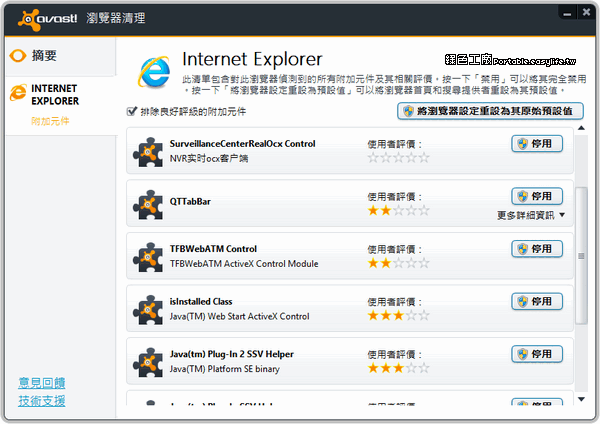Screen dimensions: 600x424
Task: Click the avast! logo in title bar
Action: pos(47,19)
